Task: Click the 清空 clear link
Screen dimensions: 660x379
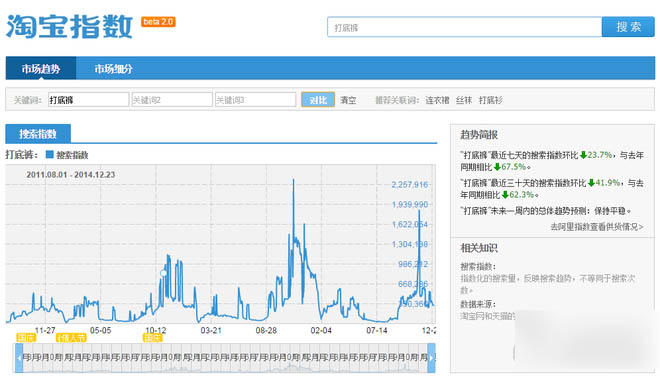Action: [x=348, y=100]
